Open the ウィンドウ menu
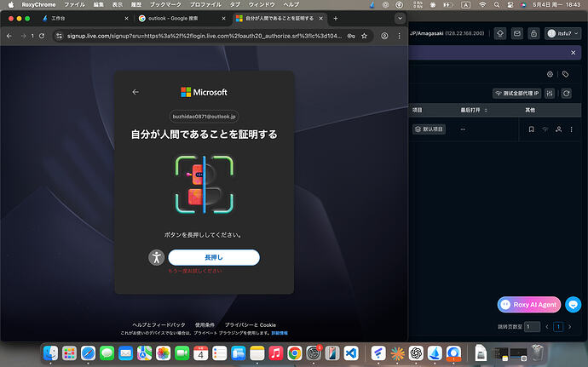The width and height of the screenshot is (588, 367). pos(262,5)
